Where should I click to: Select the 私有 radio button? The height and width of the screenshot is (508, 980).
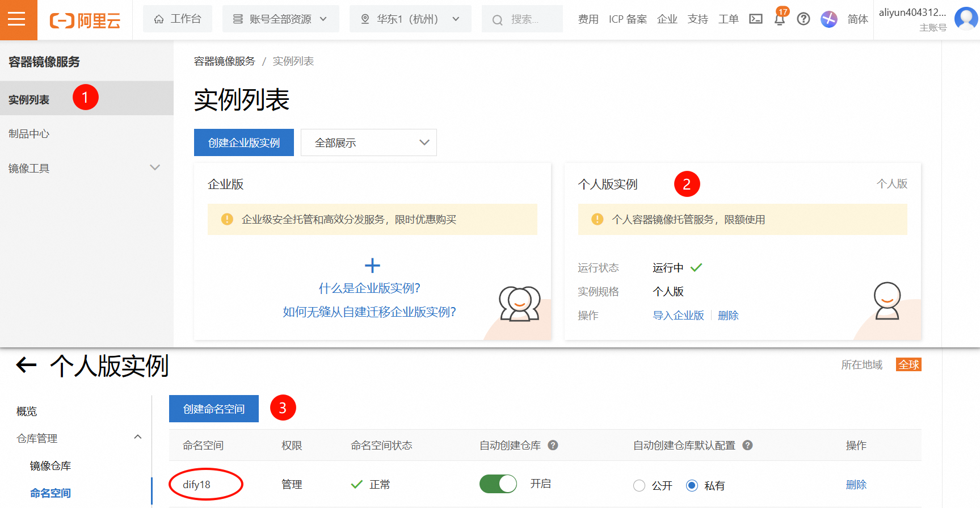pyautogui.click(x=692, y=486)
